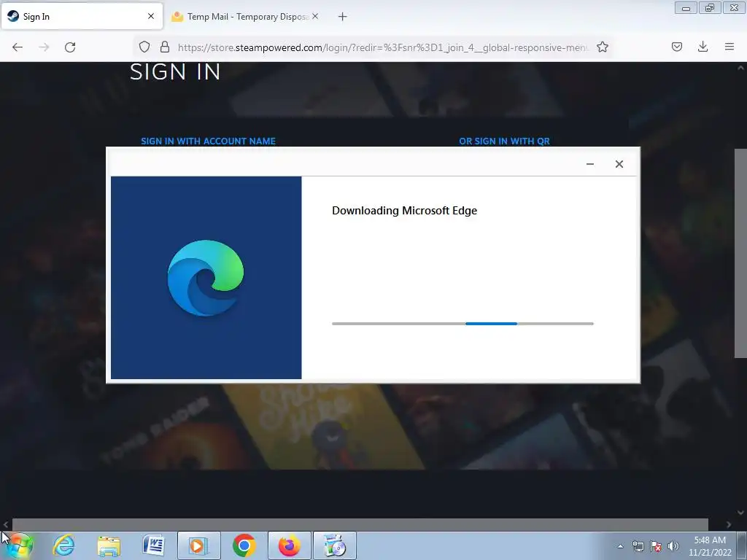Click the Microsoft Edge logo

pos(205,278)
